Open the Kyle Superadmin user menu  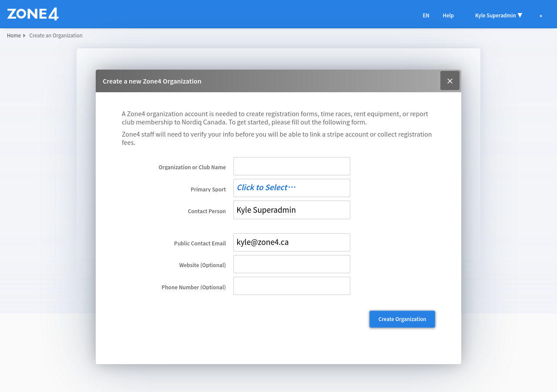[x=498, y=15]
